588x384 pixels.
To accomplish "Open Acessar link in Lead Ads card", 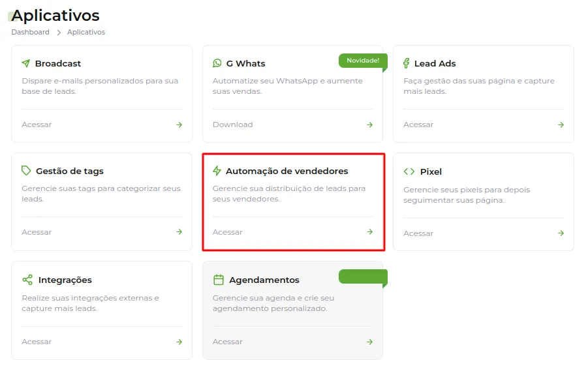I will pos(418,125).
